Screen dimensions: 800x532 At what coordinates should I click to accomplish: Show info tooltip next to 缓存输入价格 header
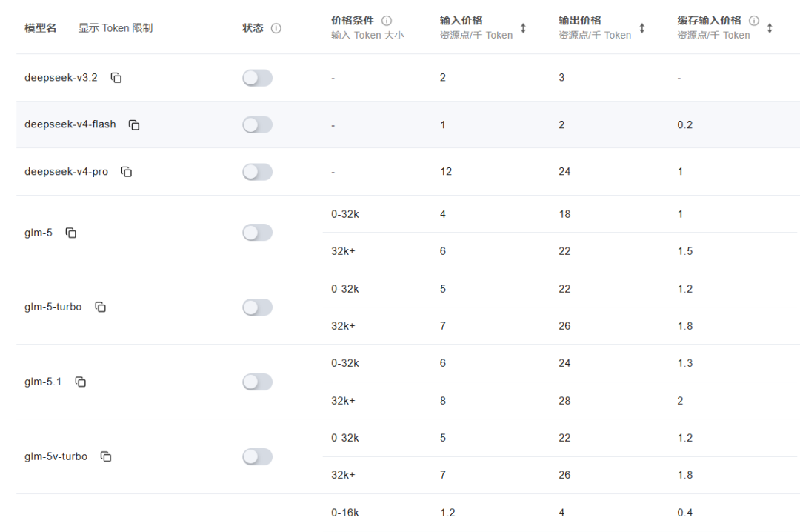(x=753, y=21)
